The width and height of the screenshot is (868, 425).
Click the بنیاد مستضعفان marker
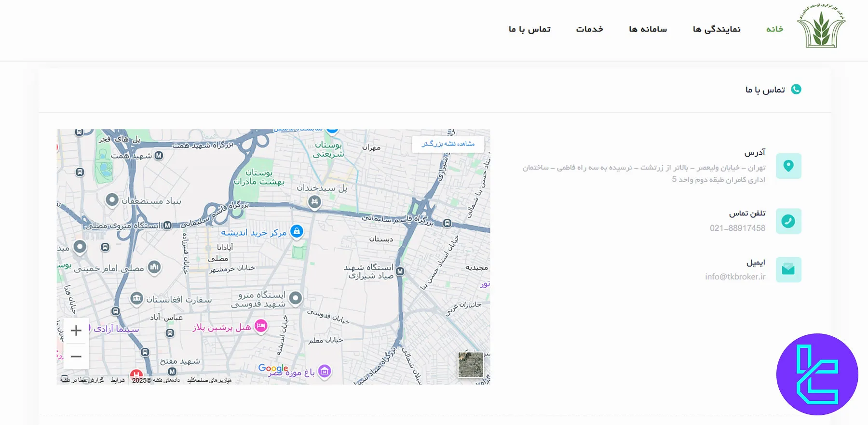(x=112, y=199)
